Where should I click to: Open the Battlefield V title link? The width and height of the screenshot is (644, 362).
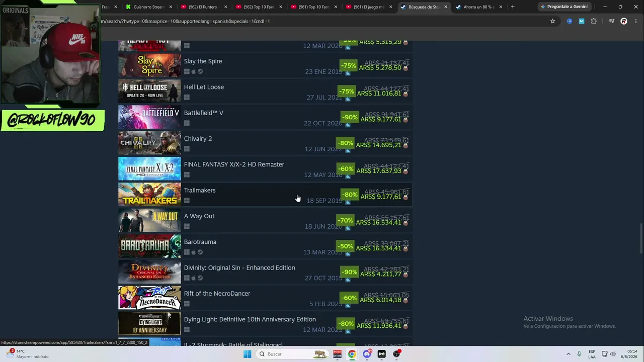coord(203,113)
